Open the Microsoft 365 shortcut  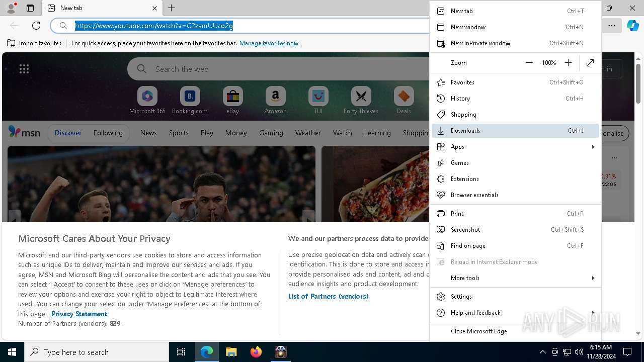click(x=147, y=101)
